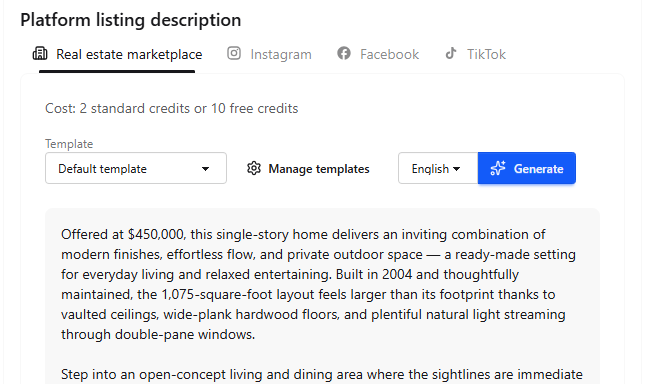Open the English language dropdown
Viewport: 646px width, 384px height.
click(x=438, y=168)
